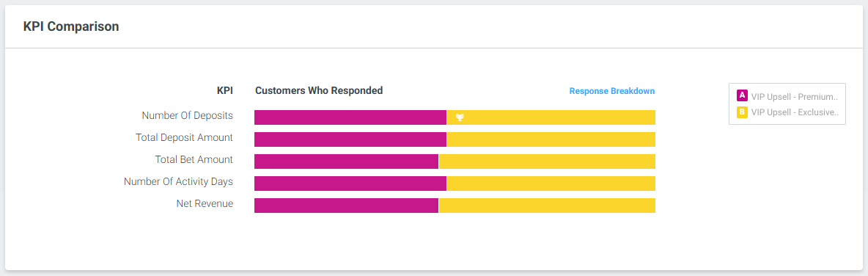Screen dimensions: 868x276
Task: Click the yellow B legend badge
Action: [x=743, y=112]
